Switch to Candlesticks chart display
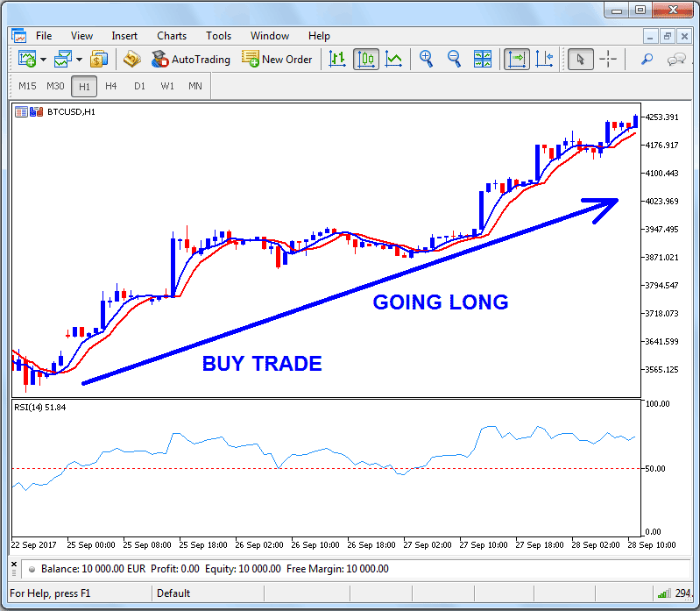 [x=366, y=59]
